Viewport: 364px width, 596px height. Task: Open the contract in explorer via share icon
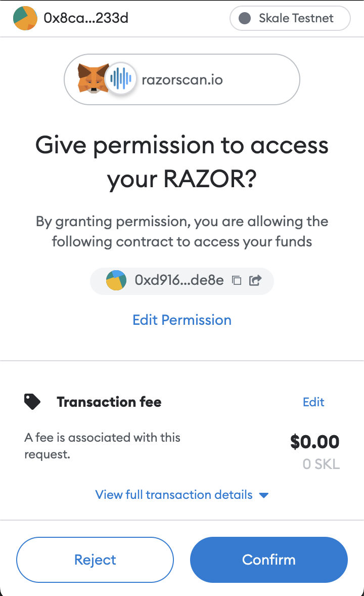(x=255, y=280)
